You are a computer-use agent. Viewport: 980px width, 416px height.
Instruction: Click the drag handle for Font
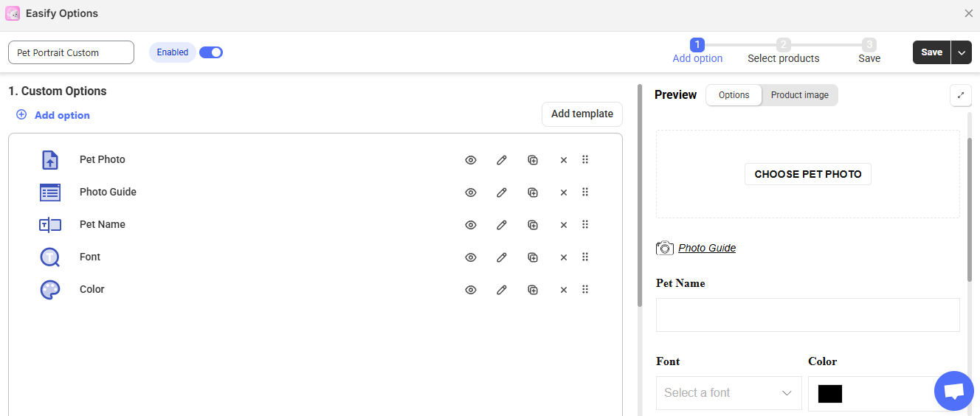(585, 257)
